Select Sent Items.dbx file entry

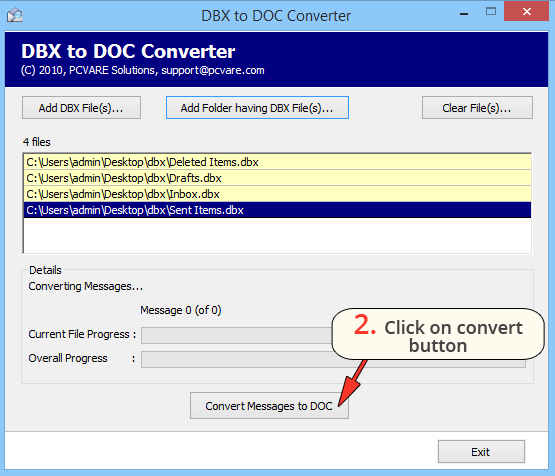(x=278, y=210)
